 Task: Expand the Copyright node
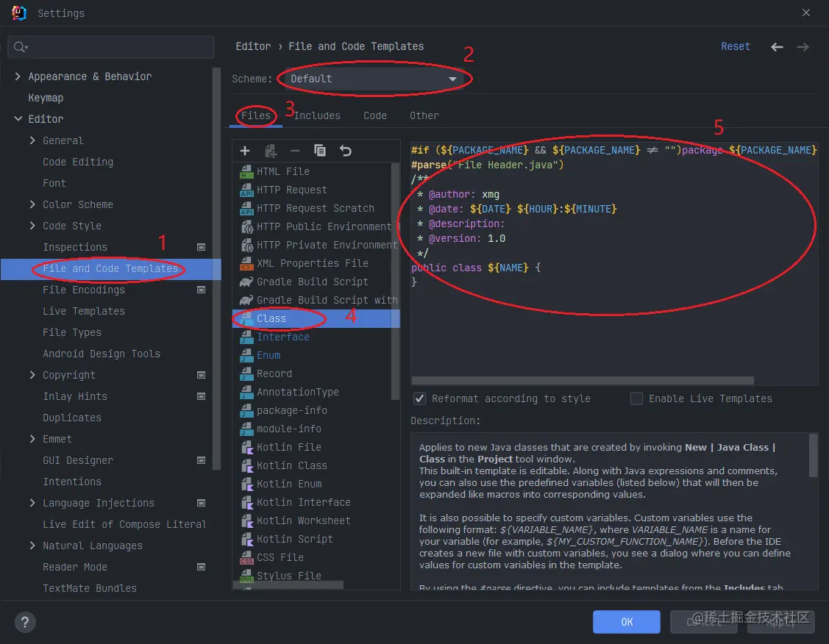click(32, 375)
